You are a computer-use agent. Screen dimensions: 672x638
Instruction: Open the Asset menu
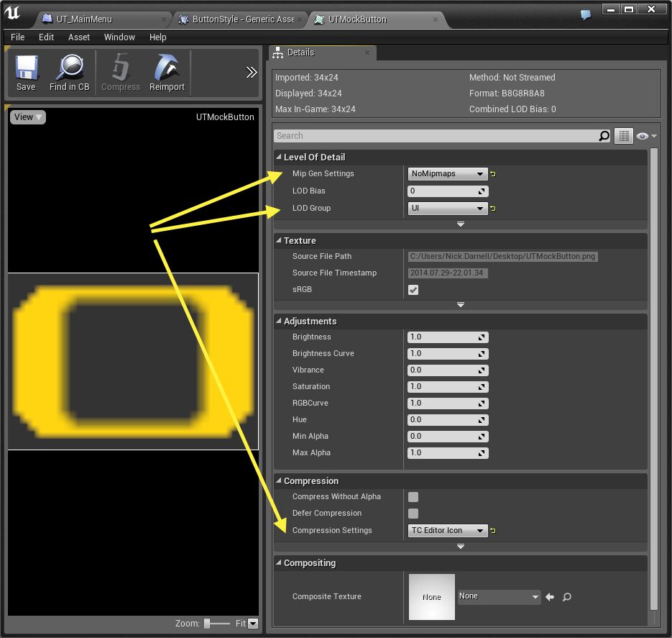[79, 37]
